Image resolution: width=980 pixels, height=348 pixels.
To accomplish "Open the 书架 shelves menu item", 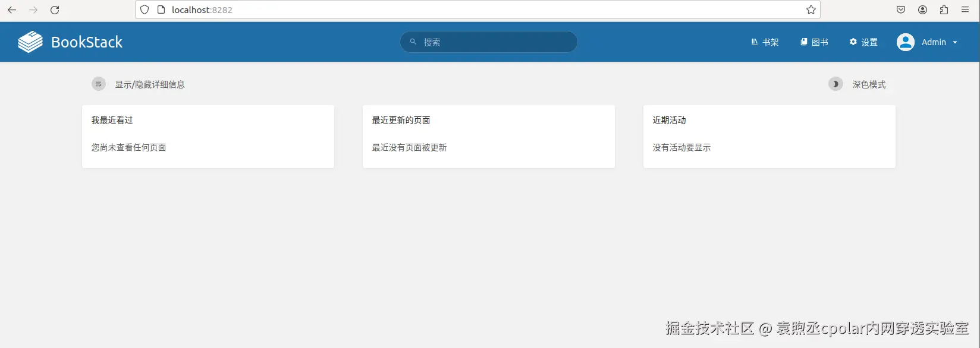I will tap(765, 42).
